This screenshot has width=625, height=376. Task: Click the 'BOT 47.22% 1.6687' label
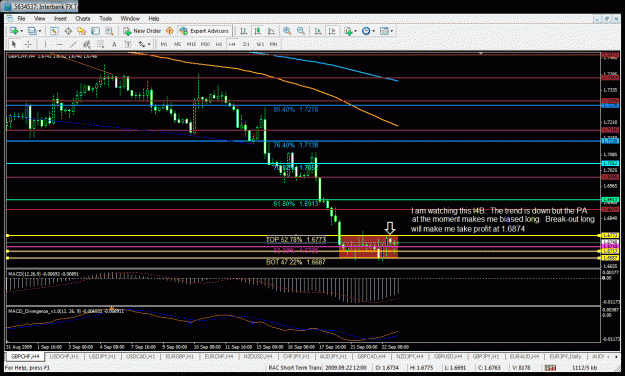pos(295,262)
